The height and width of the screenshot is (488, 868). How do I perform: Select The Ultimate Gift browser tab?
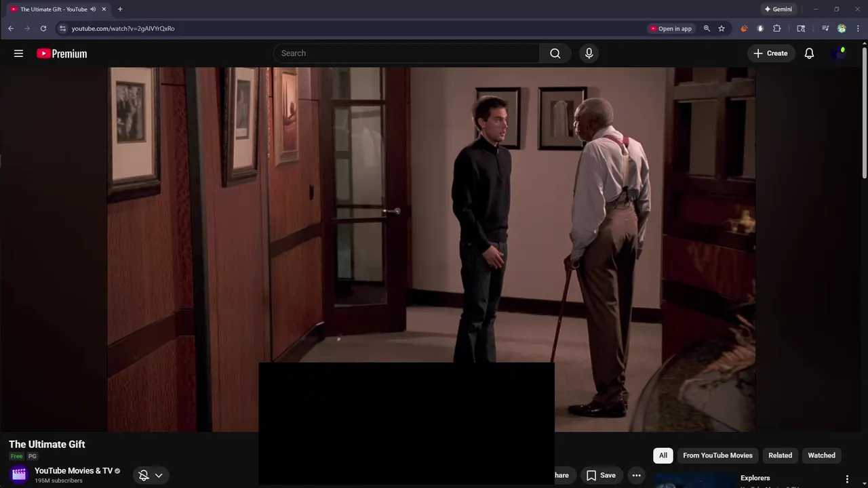(58, 9)
